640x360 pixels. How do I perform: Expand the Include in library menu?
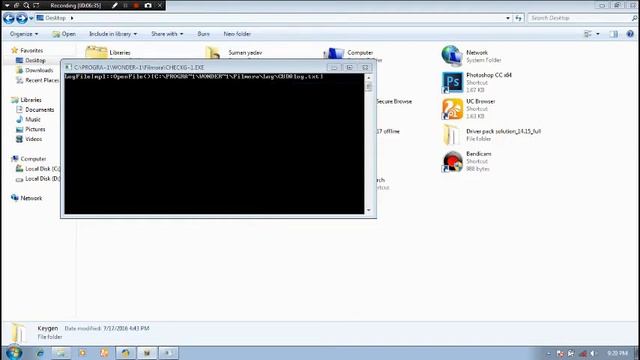point(113,34)
